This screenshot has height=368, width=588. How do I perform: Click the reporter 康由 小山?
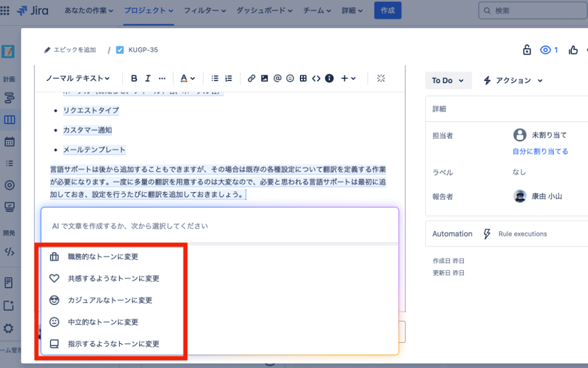tap(538, 196)
